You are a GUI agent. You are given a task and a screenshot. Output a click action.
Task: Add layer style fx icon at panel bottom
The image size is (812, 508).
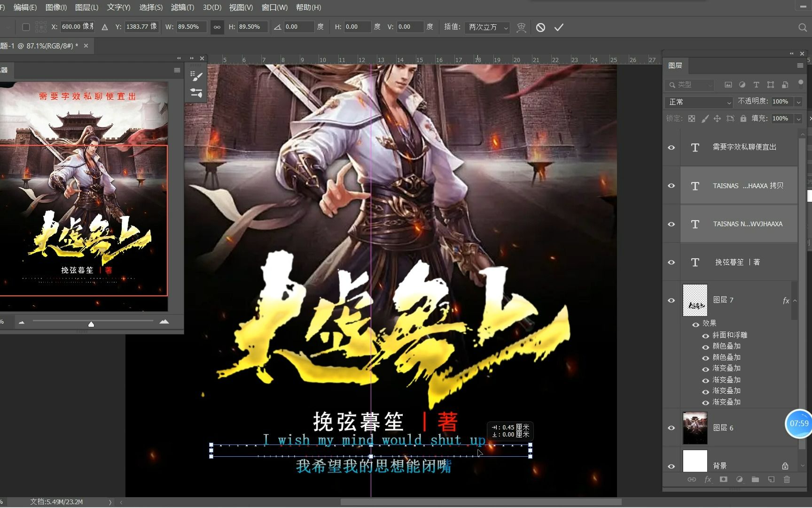click(x=708, y=479)
